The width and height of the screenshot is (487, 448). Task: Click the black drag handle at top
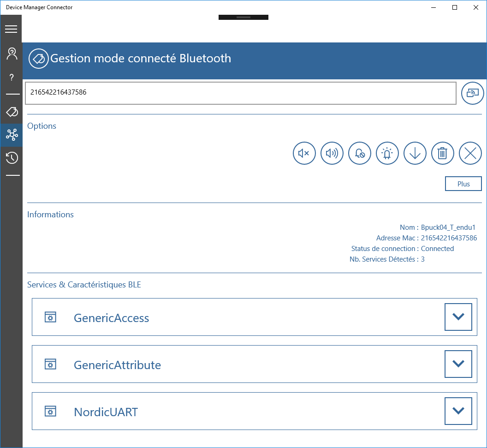[243, 18]
